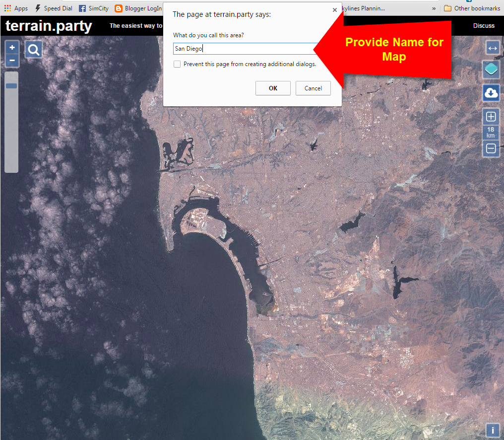The image size is (504, 440).
Task: Decrease selection area with minus box icon
Action: pyautogui.click(x=491, y=148)
